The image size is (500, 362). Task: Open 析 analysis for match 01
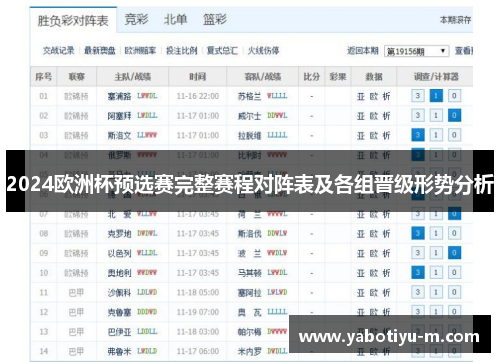coord(386,96)
